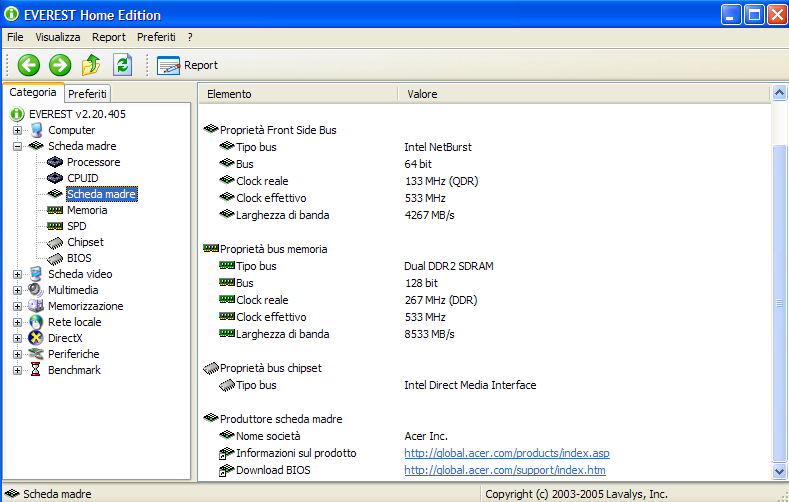
Task: Click the Report wizard toolbar icon
Action: click(168, 65)
